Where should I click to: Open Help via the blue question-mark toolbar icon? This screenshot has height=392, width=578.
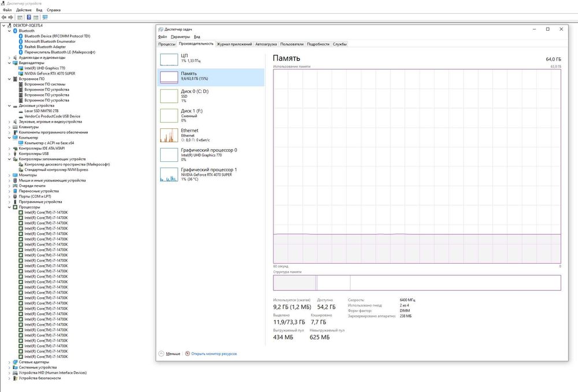click(29, 17)
